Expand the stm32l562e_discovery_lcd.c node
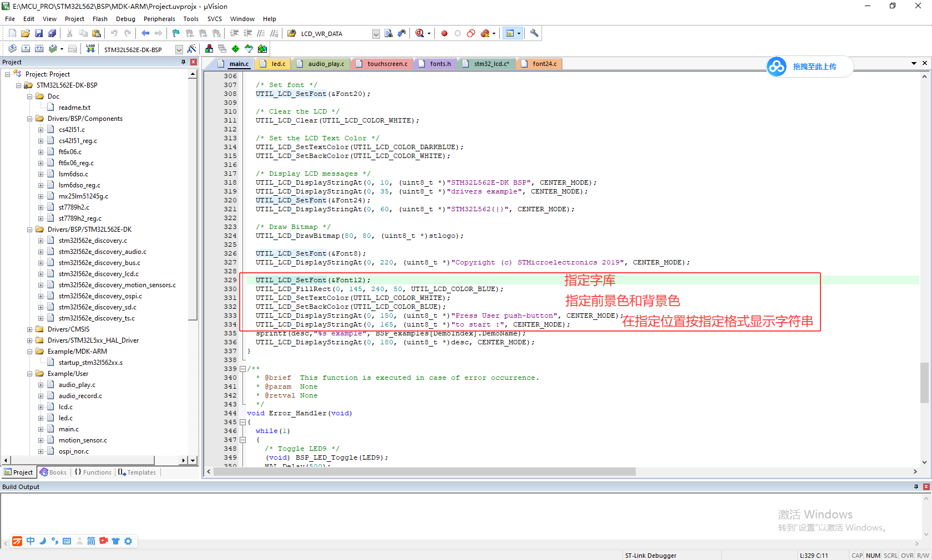The width and height of the screenshot is (932, 560). click(41, 274)
